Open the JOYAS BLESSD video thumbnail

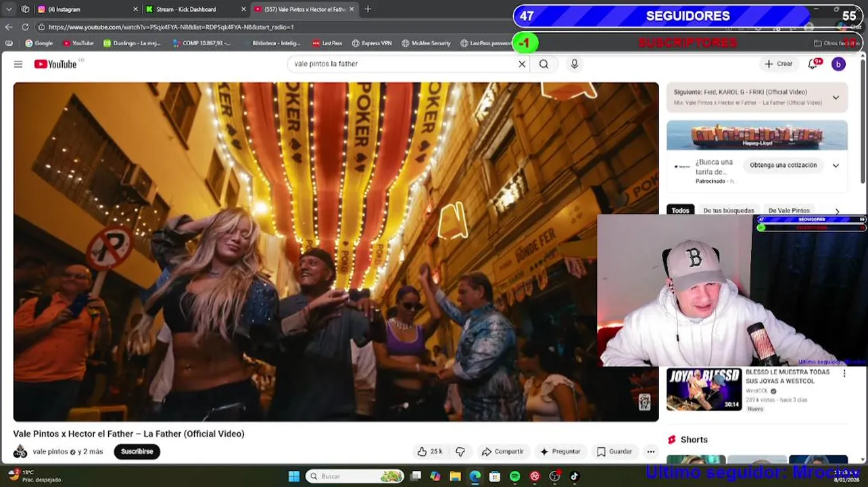coord(704,390)
